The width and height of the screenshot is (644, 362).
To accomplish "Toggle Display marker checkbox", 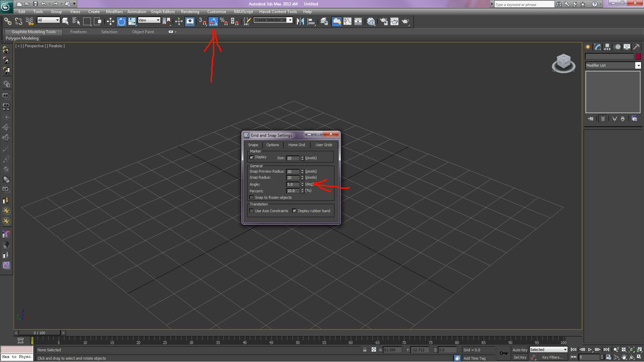I will click(x=252, y=157).
